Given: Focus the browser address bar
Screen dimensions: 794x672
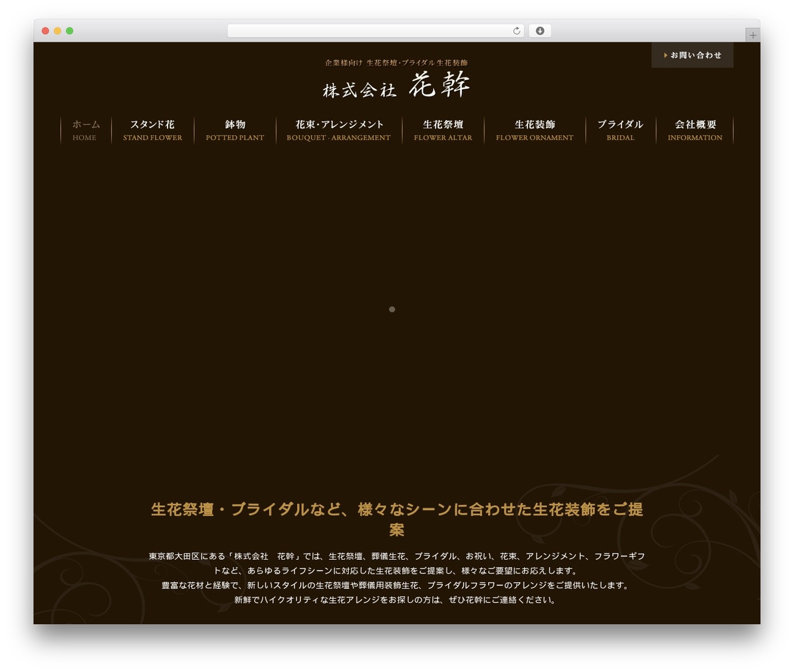Looking at the screenshot, I should pos(375,31).
